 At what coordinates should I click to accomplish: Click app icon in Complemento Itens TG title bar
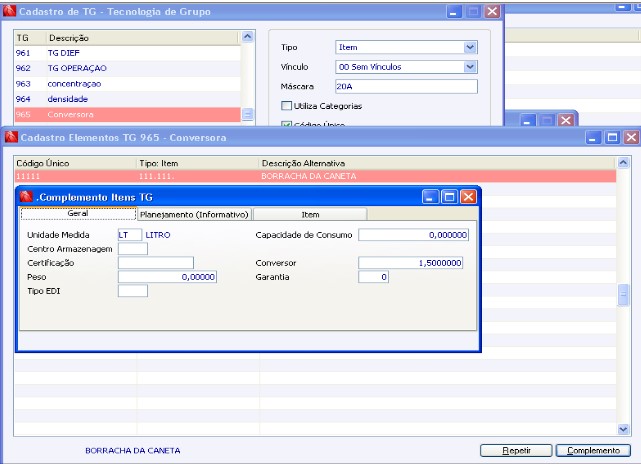click(26, 197)
